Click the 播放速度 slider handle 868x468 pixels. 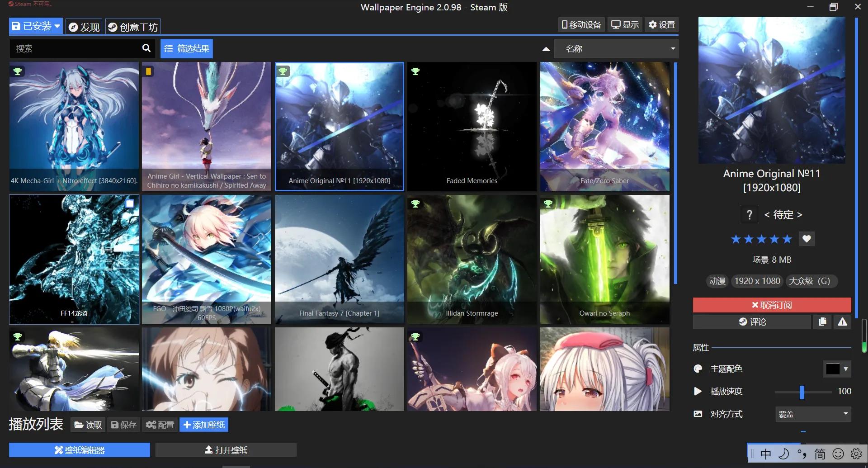pos(802,392)
